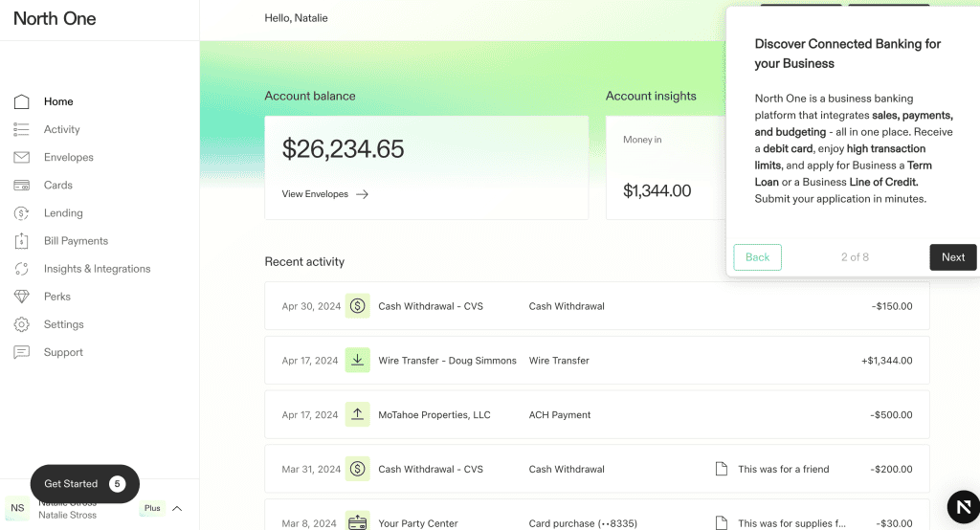Select the MoTahoe Properties, LLC row
Viewport: 980px width, 530px height.
coord(597,414)
